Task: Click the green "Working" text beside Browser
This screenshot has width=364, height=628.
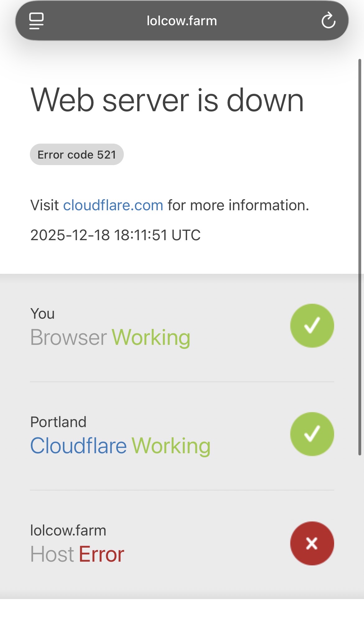Action: click(151, 337)
